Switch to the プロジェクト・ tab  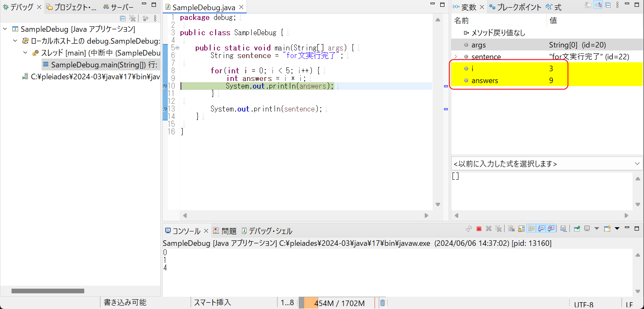pyautogui.click(x=72, y=7)
